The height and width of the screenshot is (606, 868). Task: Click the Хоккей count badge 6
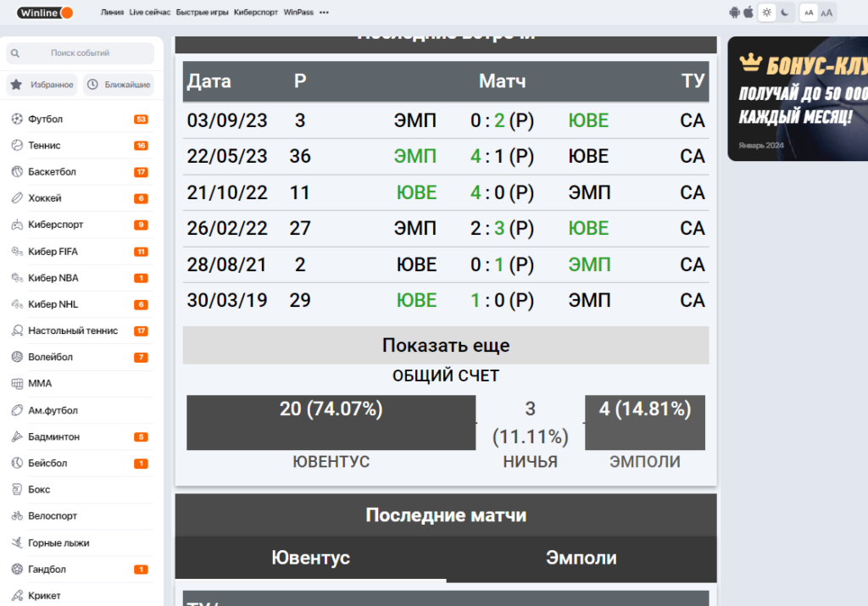coord(142,198)
